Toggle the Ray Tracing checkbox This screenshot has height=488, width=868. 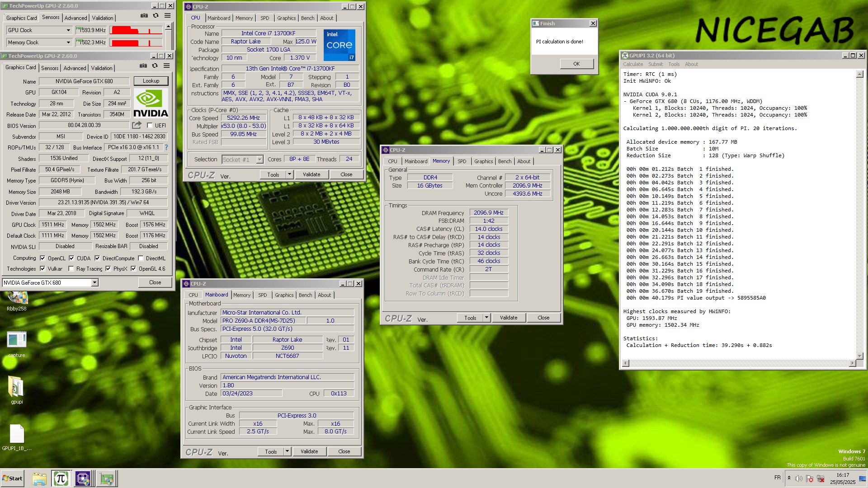[71, 269]
